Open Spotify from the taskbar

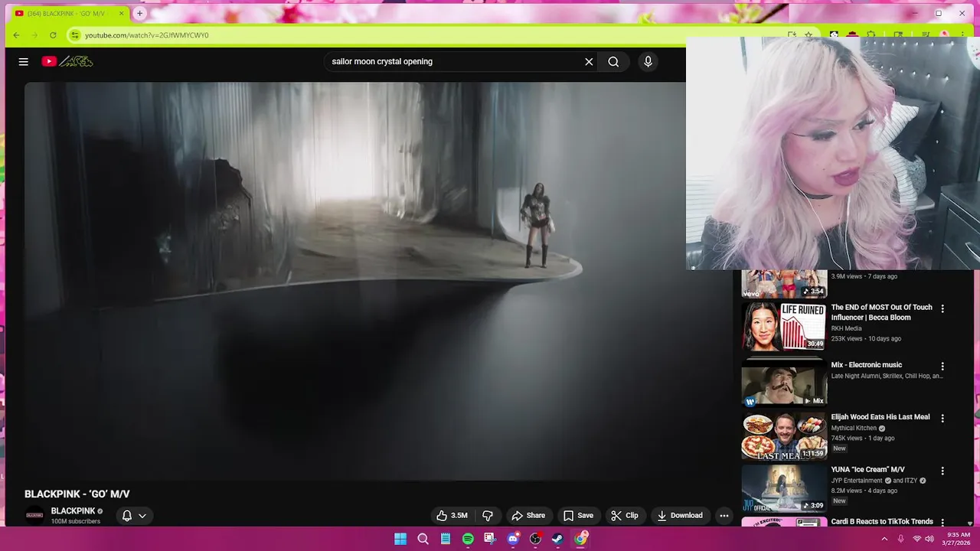[x=468, y=539]
